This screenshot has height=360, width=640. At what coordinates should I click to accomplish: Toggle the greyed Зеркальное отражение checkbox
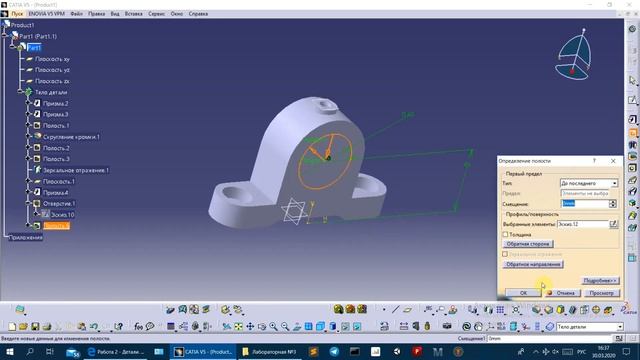click(x=505, y=254)
